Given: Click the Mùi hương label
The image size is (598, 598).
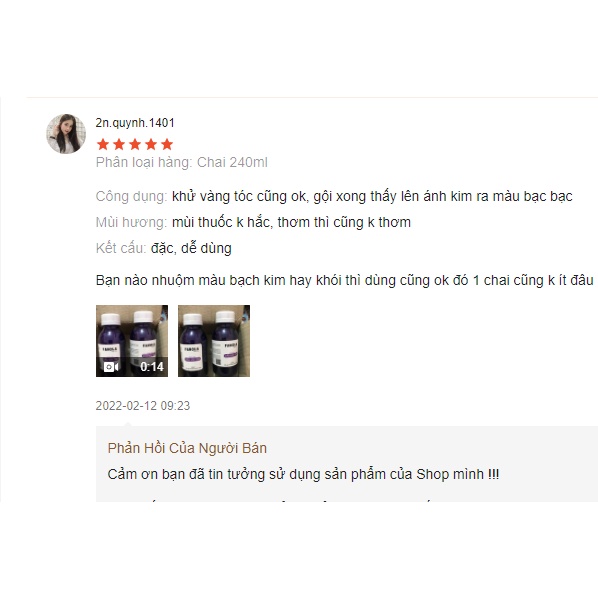Looking at the screenshot, I should tap(132, 222).
